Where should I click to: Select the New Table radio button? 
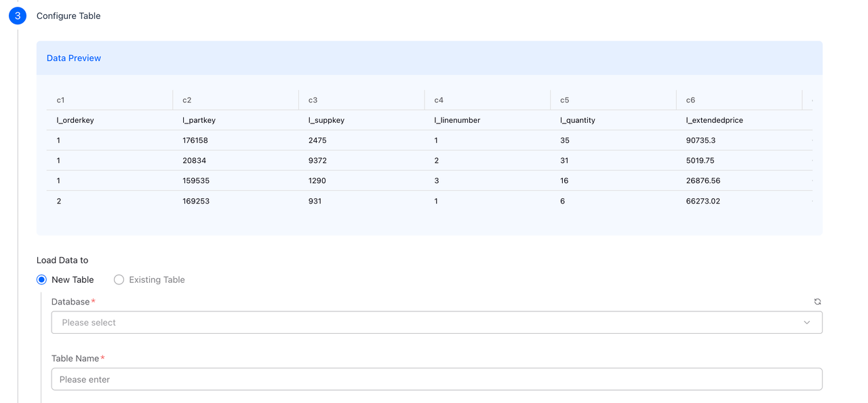[41, 280]
